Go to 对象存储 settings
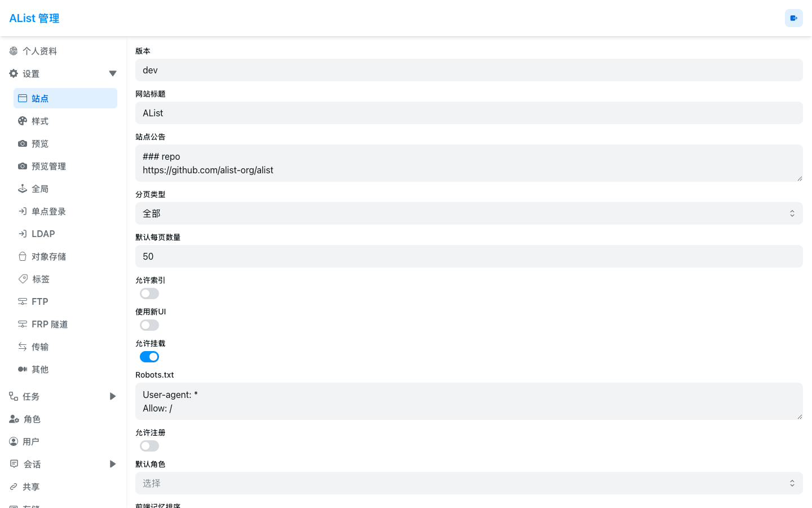 (65, 256)
